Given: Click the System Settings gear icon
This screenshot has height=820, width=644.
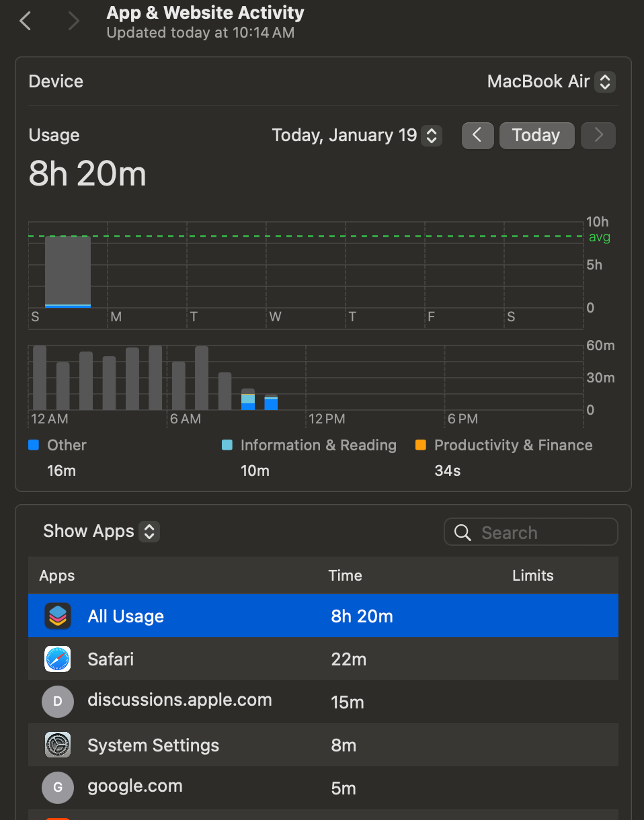Looking at the screenshot, I should click(x=58, y=745).
